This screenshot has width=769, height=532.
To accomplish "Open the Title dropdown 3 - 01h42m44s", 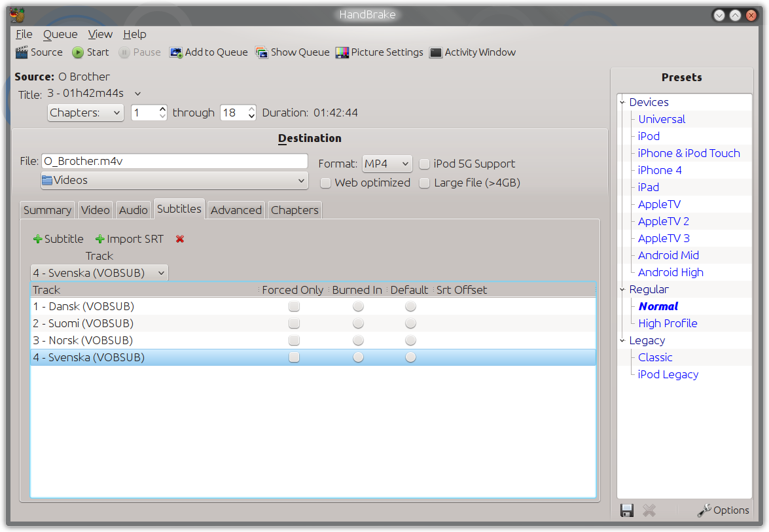I will [94, 93].
